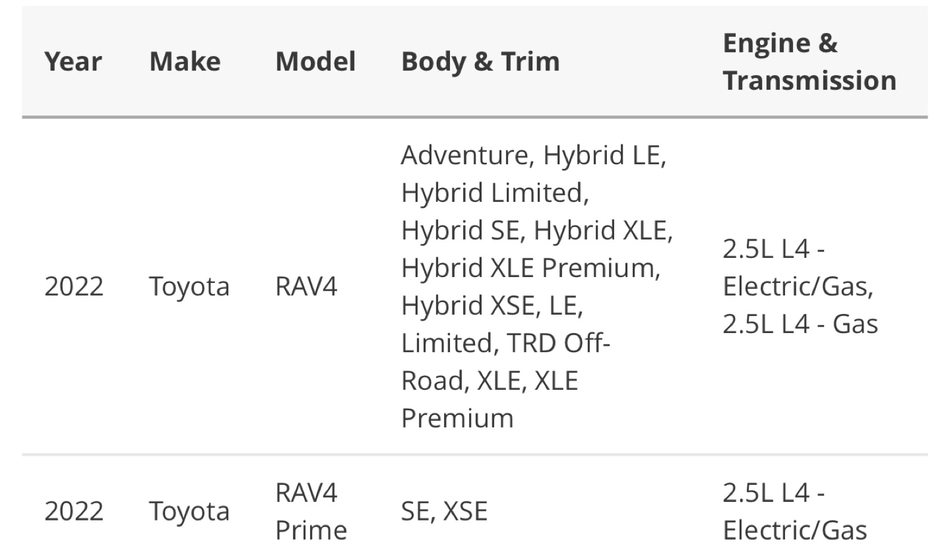Click the RAV4 model cell
Viewport: 950px width, 560px height.
point(306,287)
